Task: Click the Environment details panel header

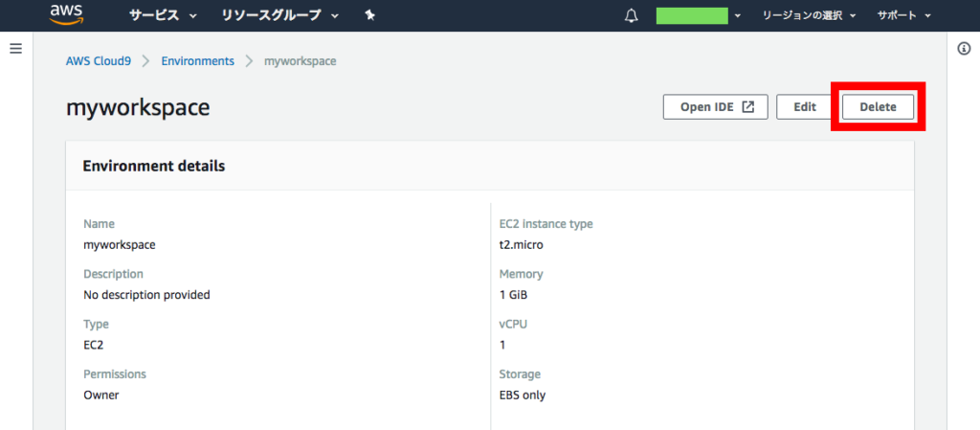Action: (490, 167)
